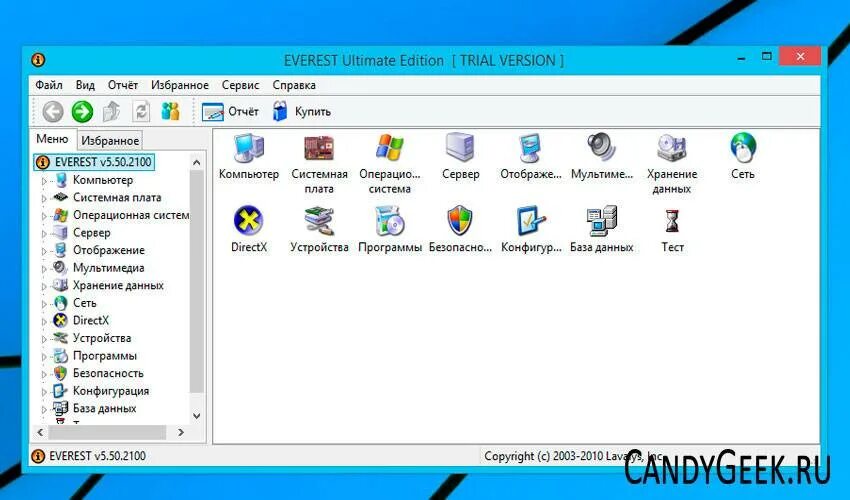Switch to the Меню tab

coord(52,139)
